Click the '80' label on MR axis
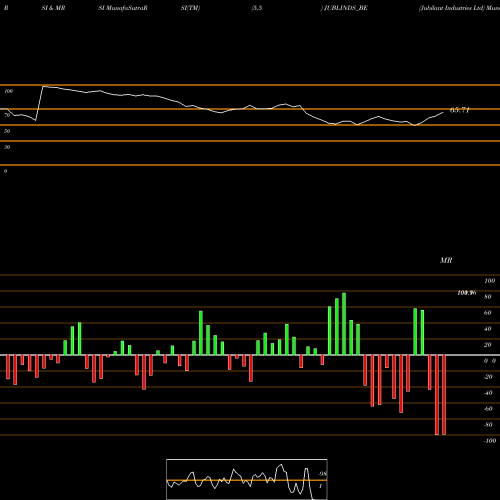Viewport: 500px width, 500px height. pyautogui.click(x=488, y=297)
